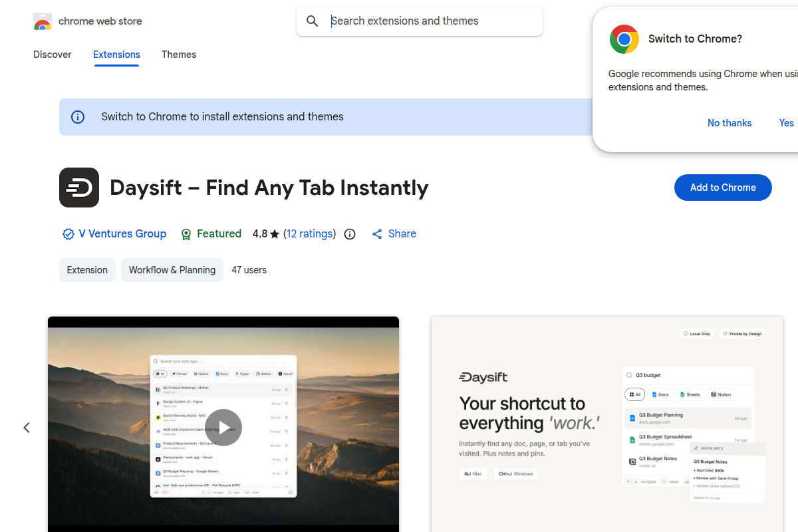
Task: Click the Chrome logo in the popup
Action: coord(624,39)
